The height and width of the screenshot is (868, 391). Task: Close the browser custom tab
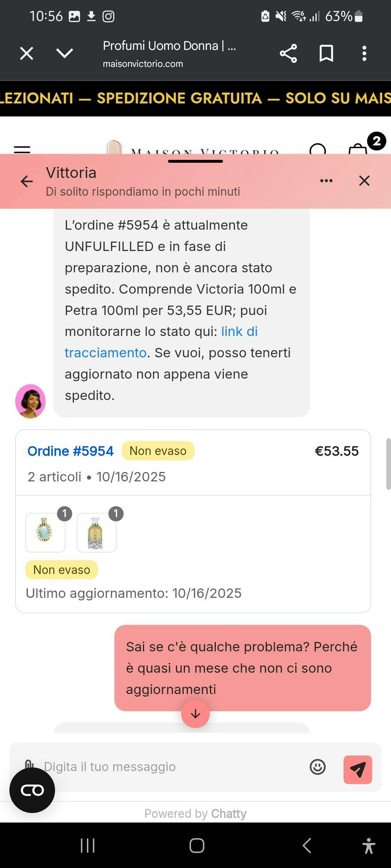pos(26,54)
